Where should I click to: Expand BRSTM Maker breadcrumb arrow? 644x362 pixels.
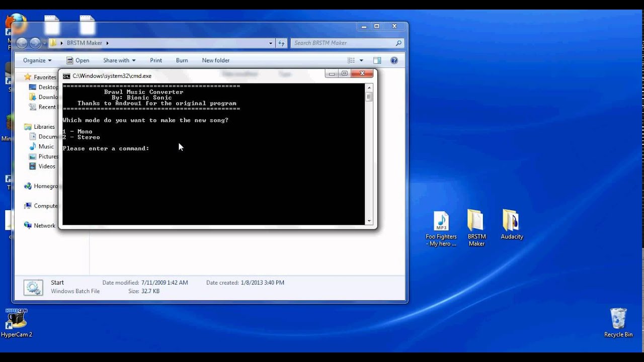click(107, 43)
